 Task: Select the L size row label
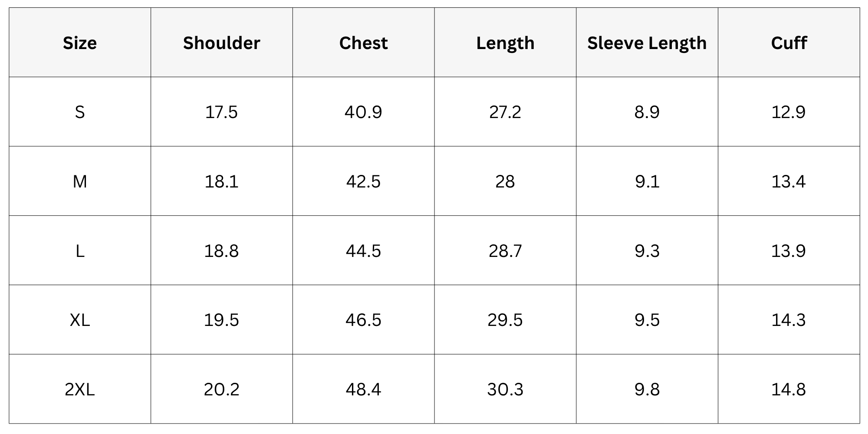(x=80, y=251)
